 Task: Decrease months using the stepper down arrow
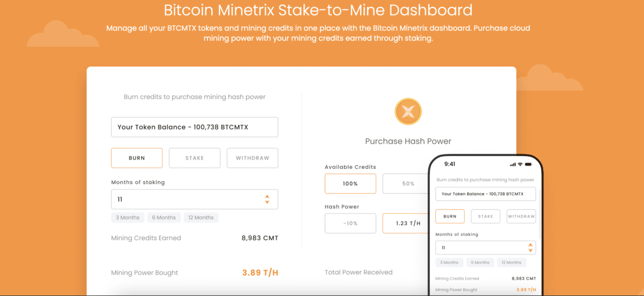pyautogui.click(x=267, y=202)
